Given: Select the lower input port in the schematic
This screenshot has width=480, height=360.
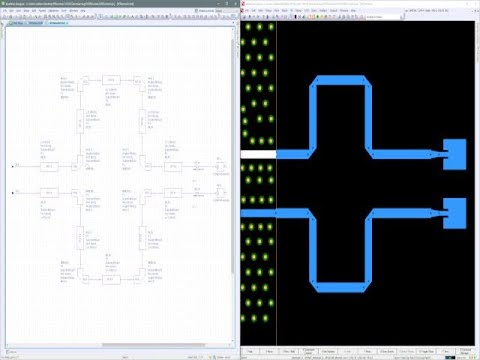Looking at the screenshot, I should click(13, 193).
